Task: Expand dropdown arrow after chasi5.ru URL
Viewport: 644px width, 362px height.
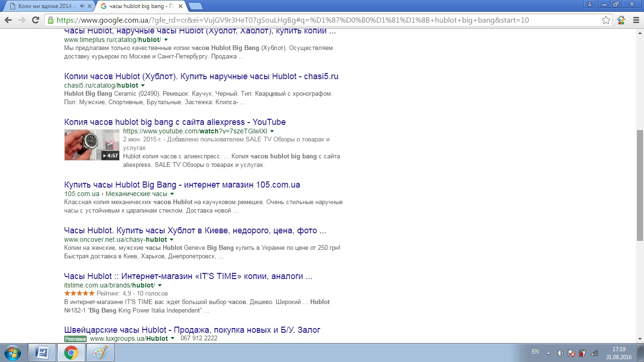Action: point(143,86)
